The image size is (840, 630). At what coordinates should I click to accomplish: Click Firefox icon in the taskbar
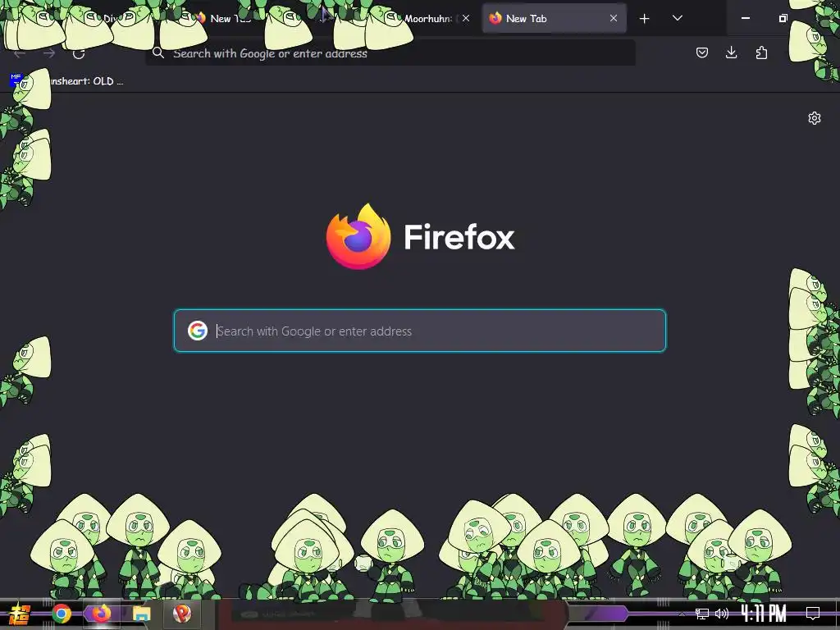[x=101, y=614]
